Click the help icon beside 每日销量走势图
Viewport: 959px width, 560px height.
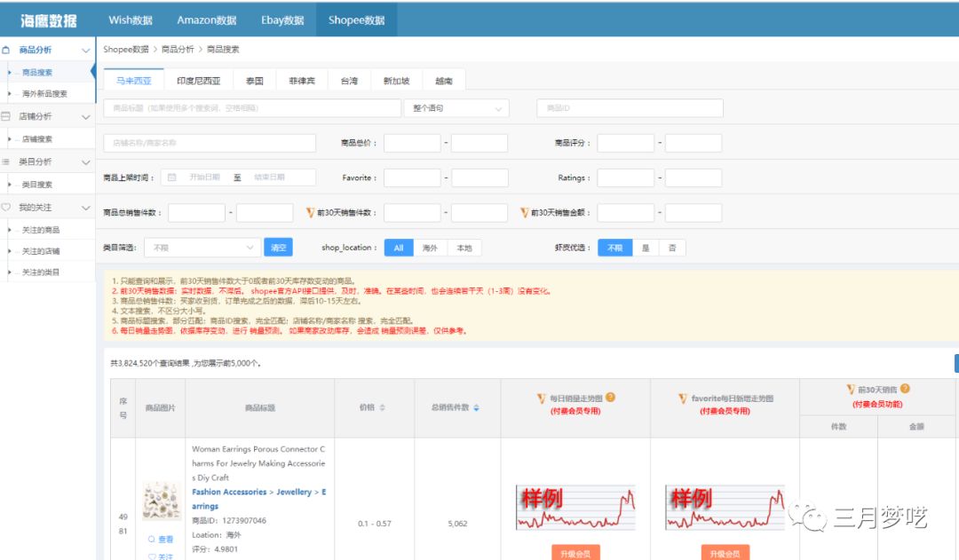(610, 398)
